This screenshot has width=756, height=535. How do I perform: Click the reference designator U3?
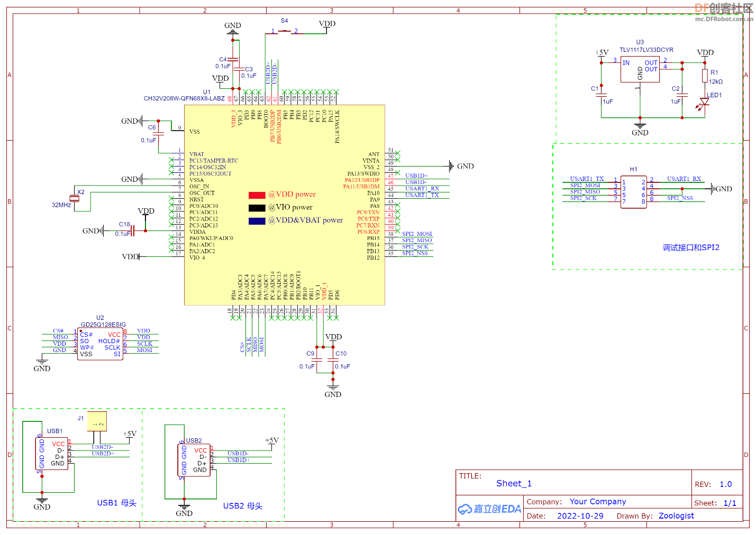click(640, 42)
